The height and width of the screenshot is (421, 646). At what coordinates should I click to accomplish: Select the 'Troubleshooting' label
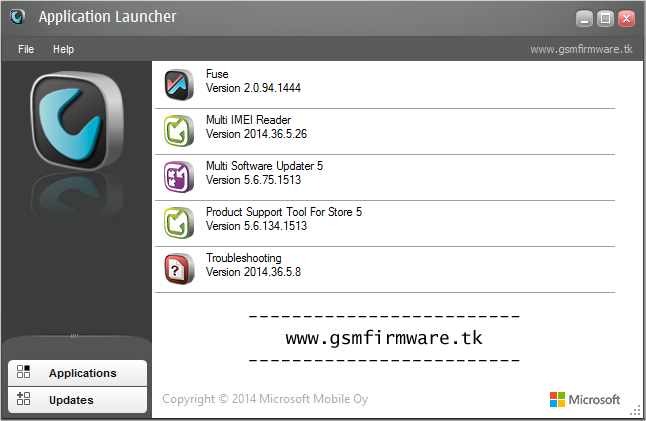point(244,258)
